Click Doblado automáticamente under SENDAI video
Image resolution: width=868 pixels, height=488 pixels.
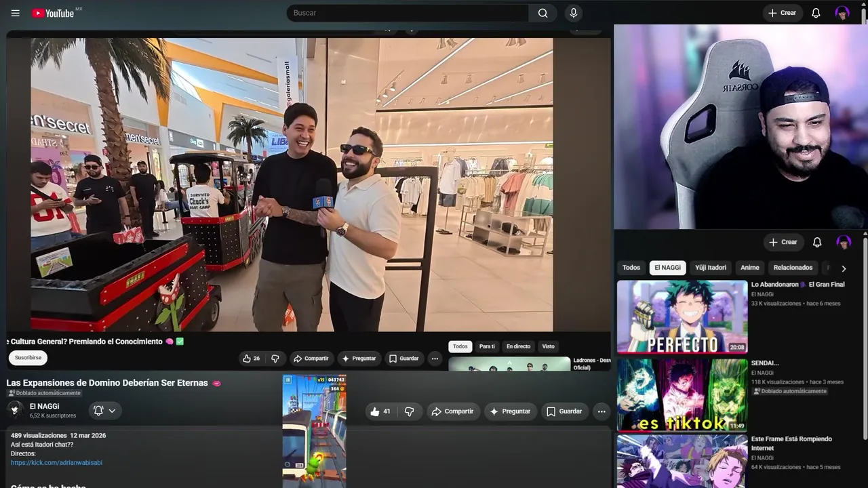point(789,391)
